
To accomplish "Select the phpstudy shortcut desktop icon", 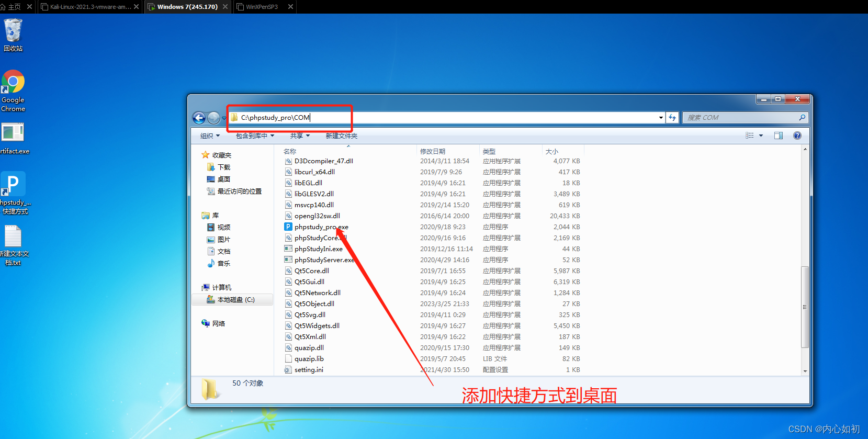I will [14, 193].
